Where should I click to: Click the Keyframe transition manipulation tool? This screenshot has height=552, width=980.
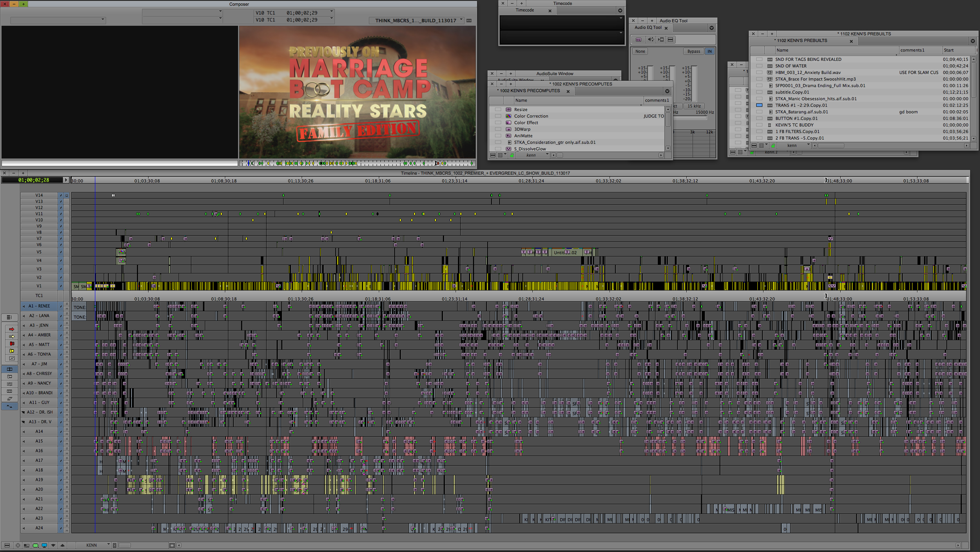coord(12,358)
